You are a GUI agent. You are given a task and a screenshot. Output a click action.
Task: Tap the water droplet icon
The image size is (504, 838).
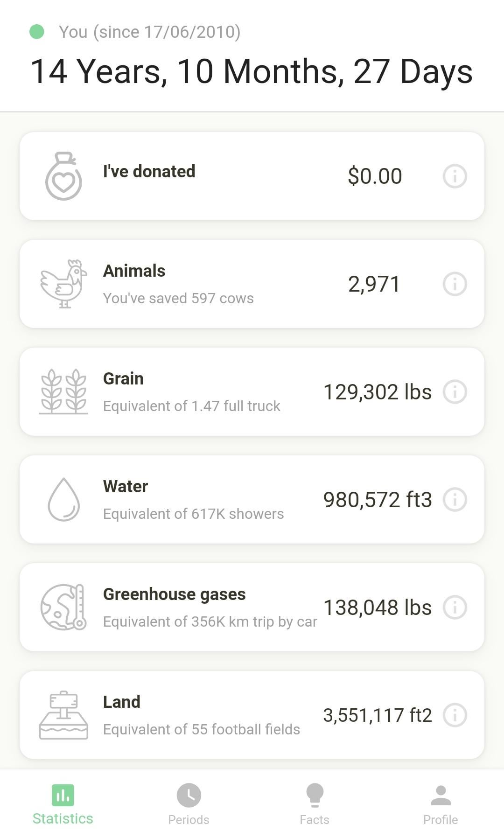[63, 500]
